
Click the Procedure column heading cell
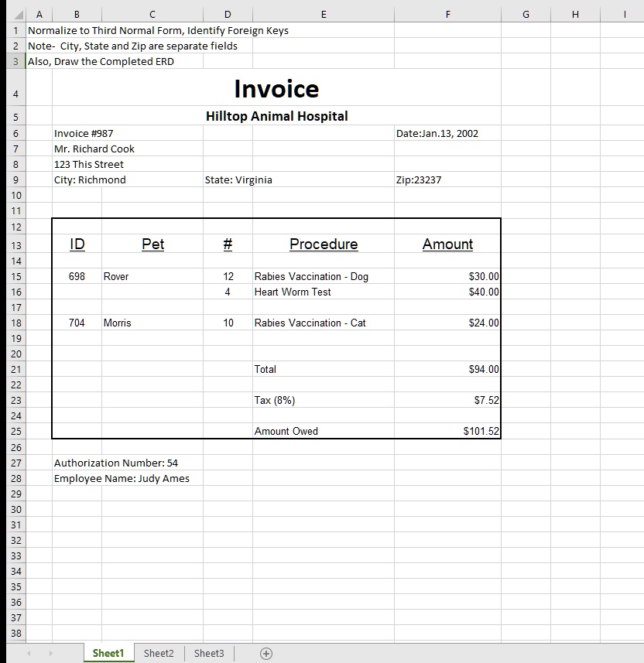324,244
